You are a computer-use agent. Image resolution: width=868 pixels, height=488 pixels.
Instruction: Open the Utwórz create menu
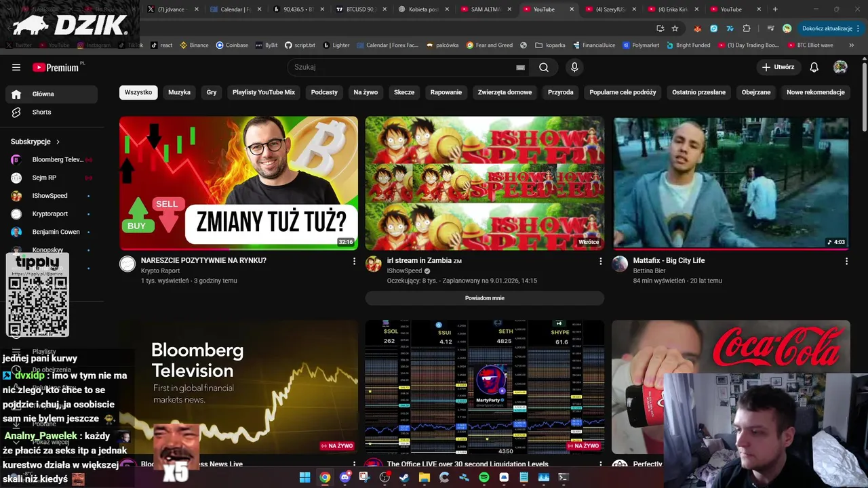coord(778,67)
